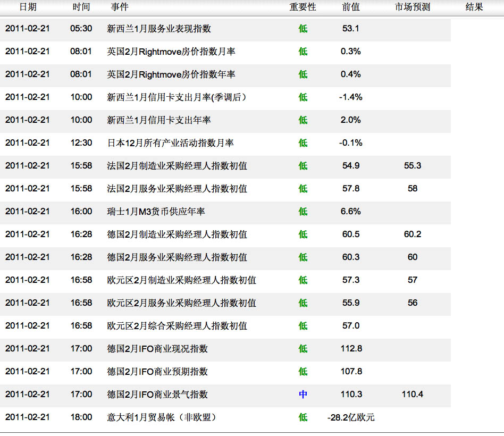This screenshot has height=436, width=504.
Task: Click the previous value 60.3
Action: point(351,257)
